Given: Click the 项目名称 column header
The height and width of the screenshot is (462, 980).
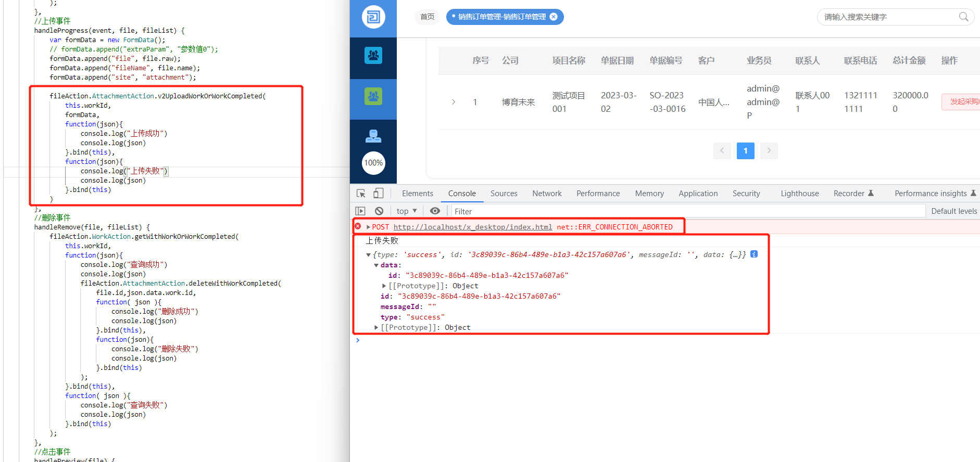Looking at the screenshot, I should pos(569,60).
